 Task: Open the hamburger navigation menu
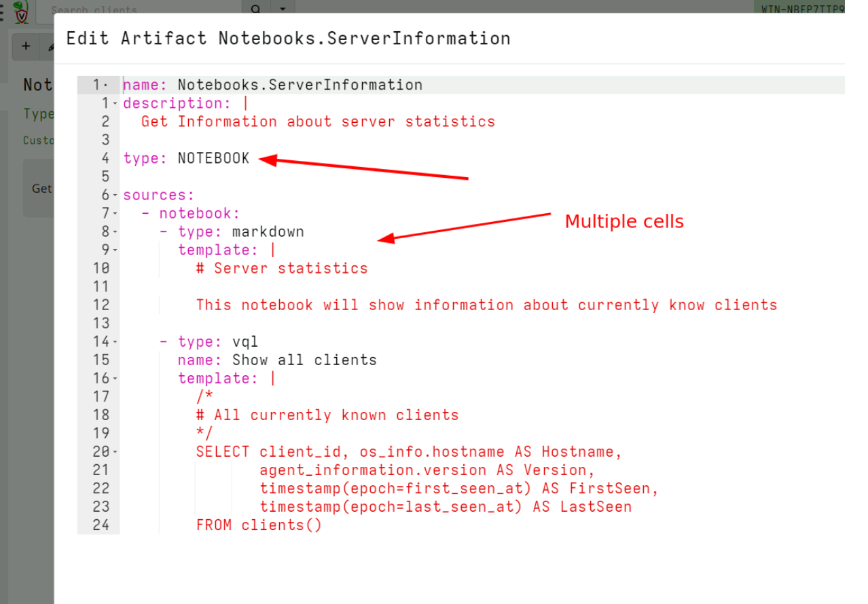point(3,12)
